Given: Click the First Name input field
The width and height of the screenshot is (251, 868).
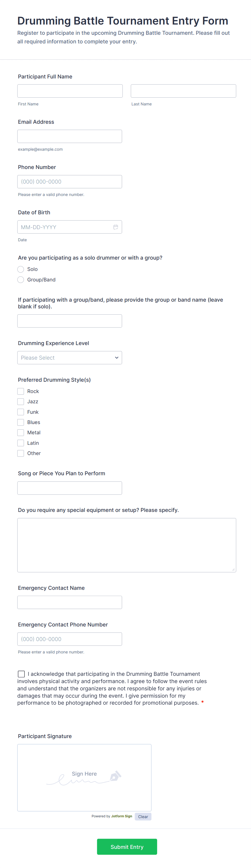Looking at the screenshot, I should click(70, 91).
